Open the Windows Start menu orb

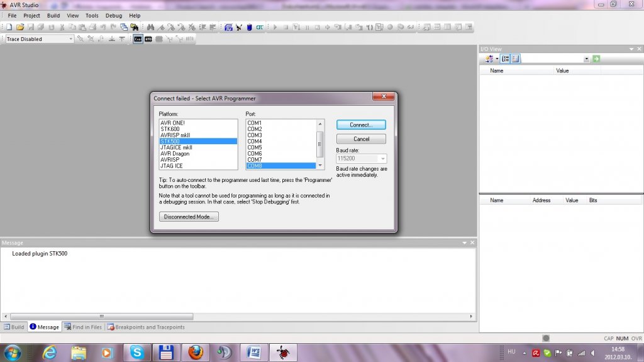13,353
